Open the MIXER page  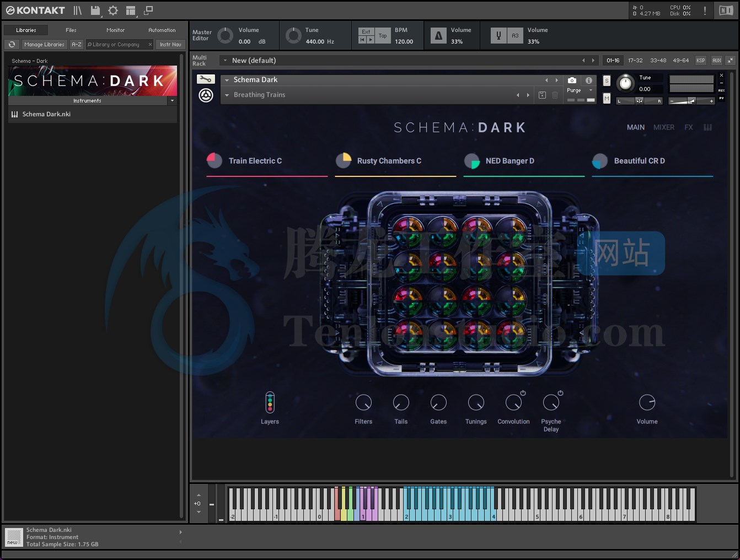[664, 127]
